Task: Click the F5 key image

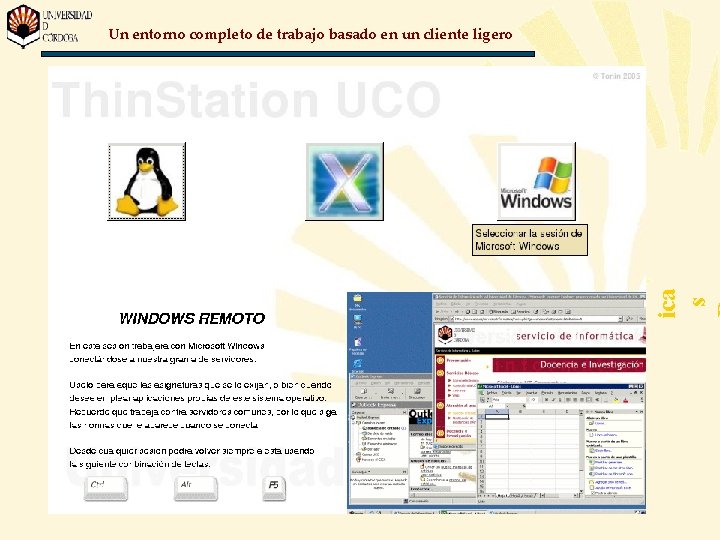Action: click(274, 488)
